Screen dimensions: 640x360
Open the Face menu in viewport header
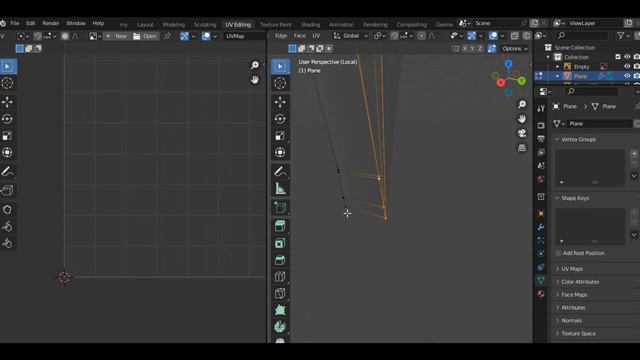(x=300, y=36)
